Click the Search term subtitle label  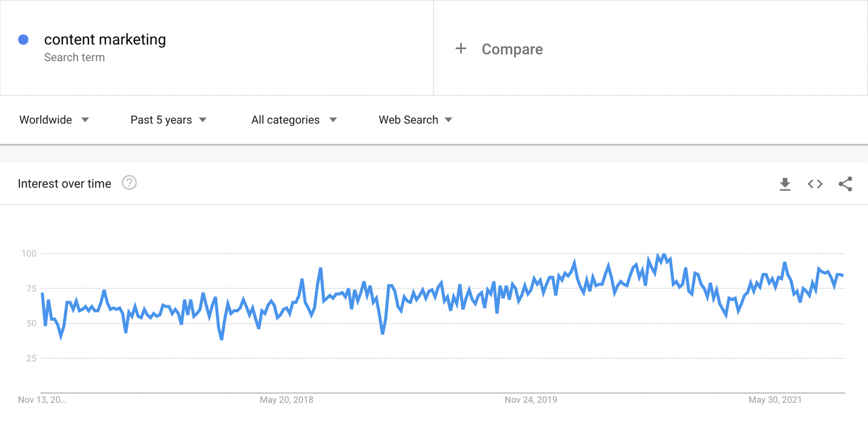tap(74, 57)
